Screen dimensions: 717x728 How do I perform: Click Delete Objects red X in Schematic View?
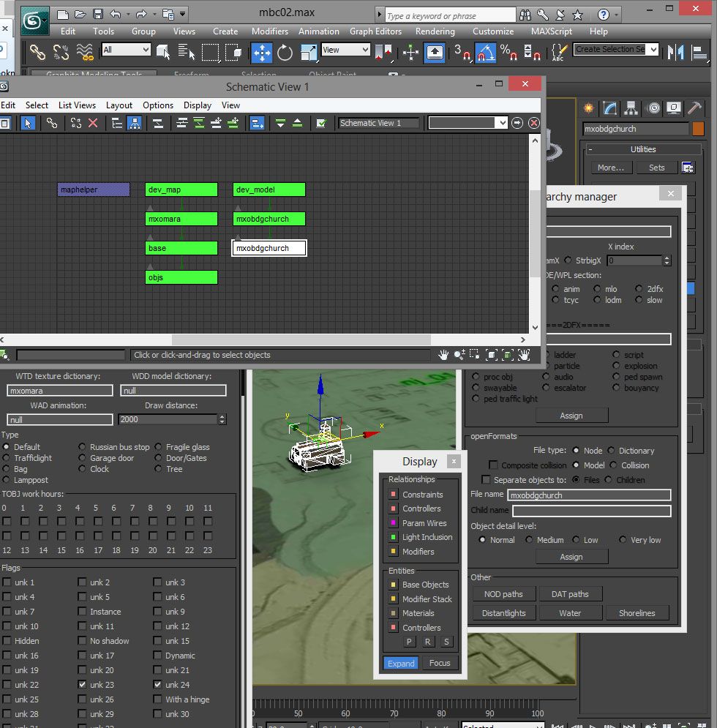(93, 123)
